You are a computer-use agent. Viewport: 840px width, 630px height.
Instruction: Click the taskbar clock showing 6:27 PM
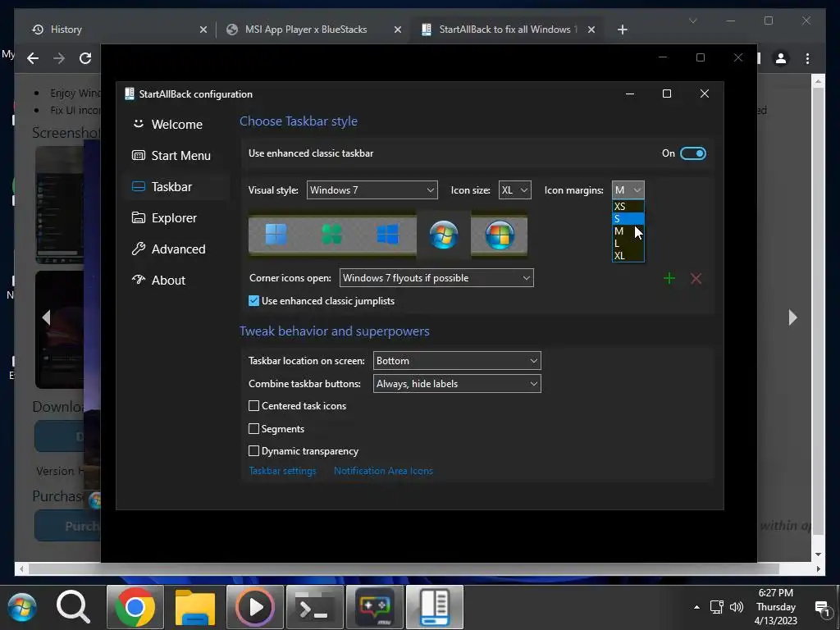[x=776, y=607]
